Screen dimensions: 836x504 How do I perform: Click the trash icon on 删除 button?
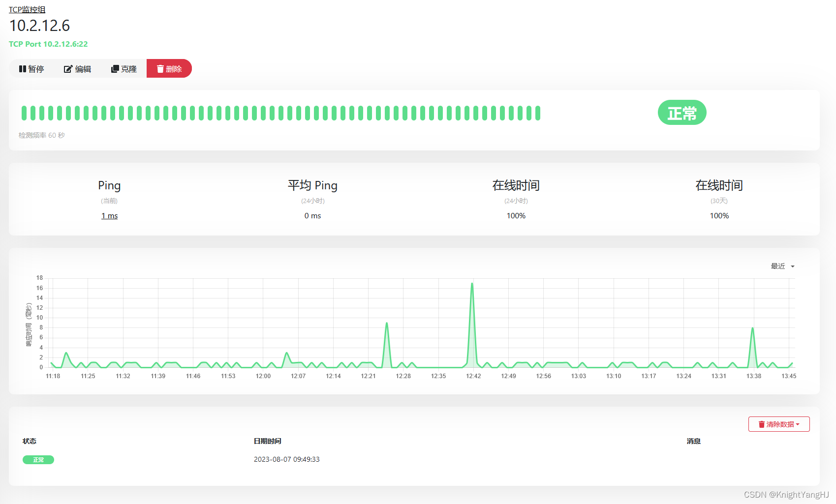(160, 69)
